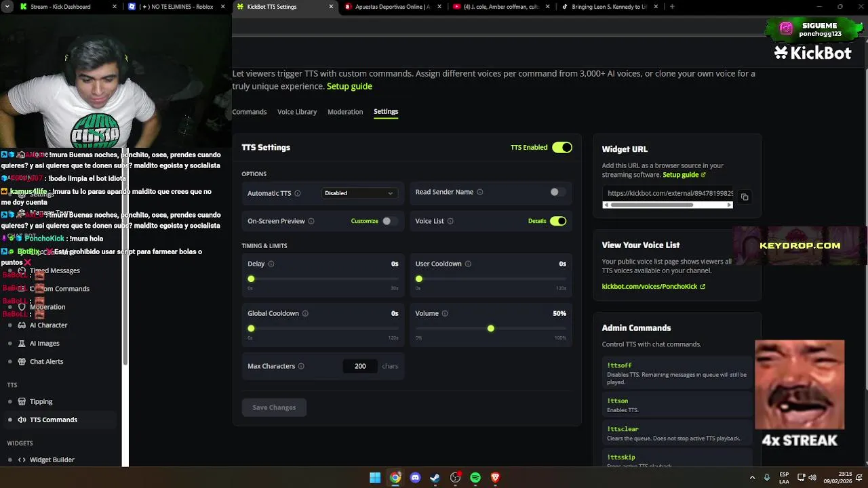
Task: Open the Automatic TTS Disabled dropdown
Action: point(359,194)
